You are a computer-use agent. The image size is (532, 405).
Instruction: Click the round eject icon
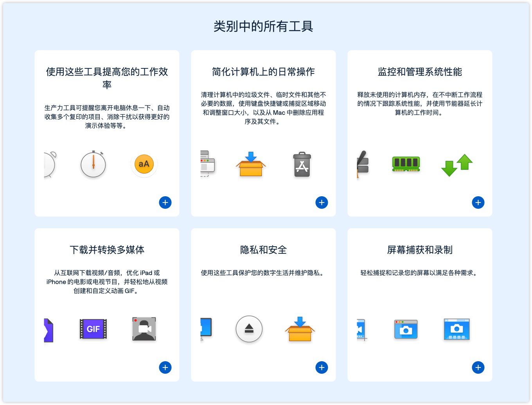(249, 329)
